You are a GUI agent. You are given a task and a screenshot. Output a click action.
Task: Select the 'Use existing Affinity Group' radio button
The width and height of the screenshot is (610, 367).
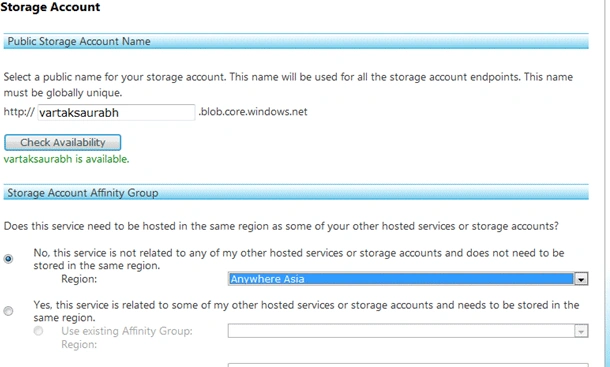(x=38, y=331)
